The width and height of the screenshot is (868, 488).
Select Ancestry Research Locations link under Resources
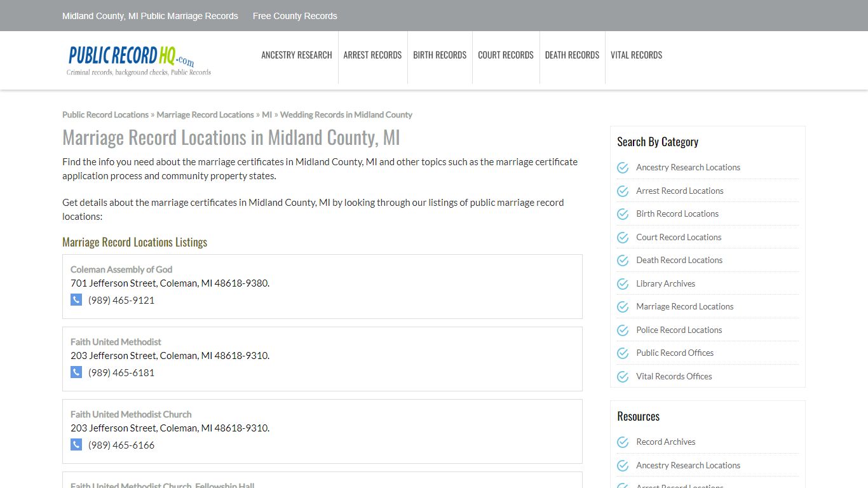pos(688,466)
